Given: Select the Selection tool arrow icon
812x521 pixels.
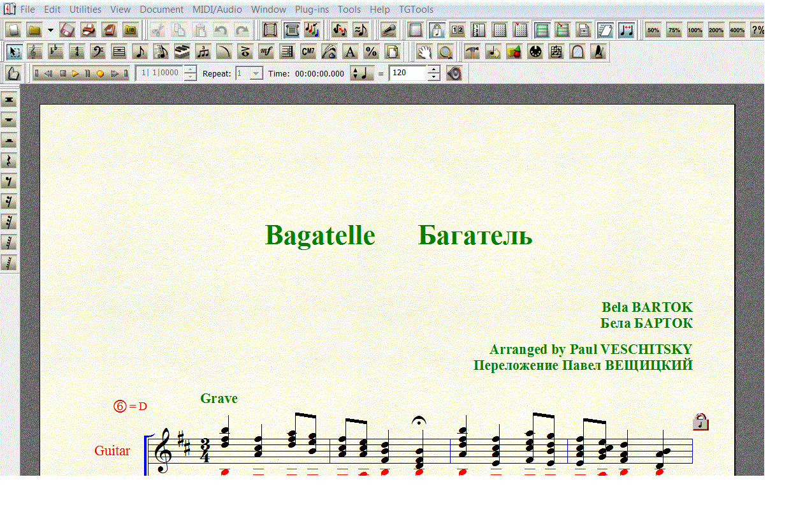Looking at the screenshot, I should pyautogui.click(x=15, y=52).
